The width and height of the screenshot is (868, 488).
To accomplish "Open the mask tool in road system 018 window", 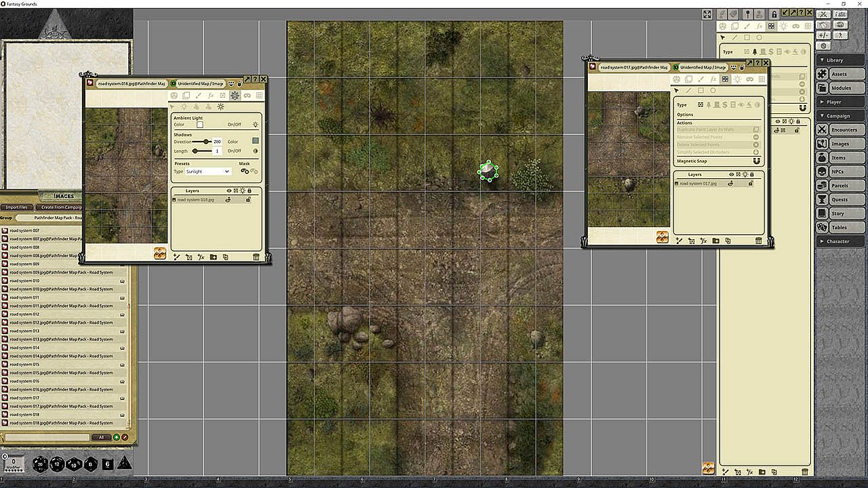I will coord(247,96).
